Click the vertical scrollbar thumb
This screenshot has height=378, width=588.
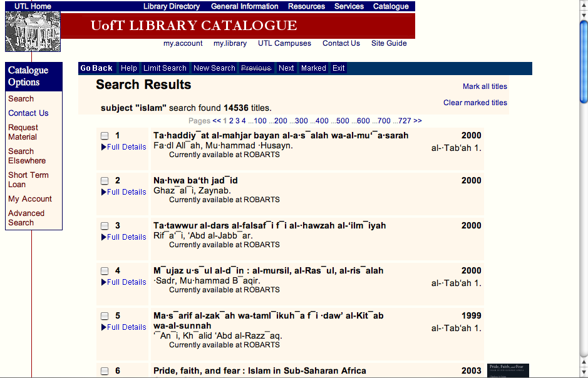click(584, 62)
